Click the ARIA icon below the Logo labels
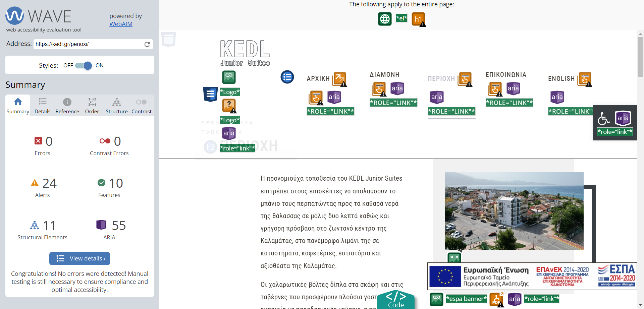The height and width of the screenshot is (309, 644). coord(229,133)
